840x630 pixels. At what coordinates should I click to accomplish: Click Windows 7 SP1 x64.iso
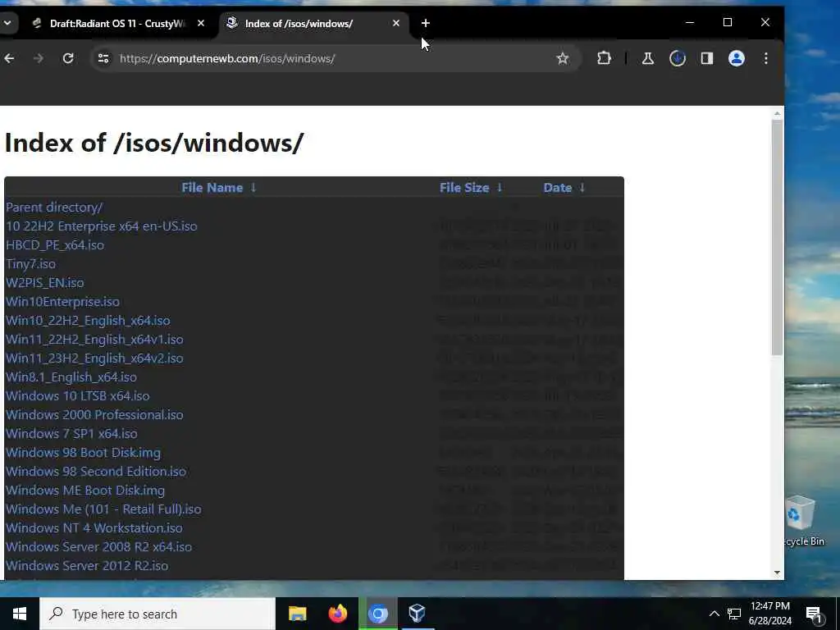coord(71,433)
